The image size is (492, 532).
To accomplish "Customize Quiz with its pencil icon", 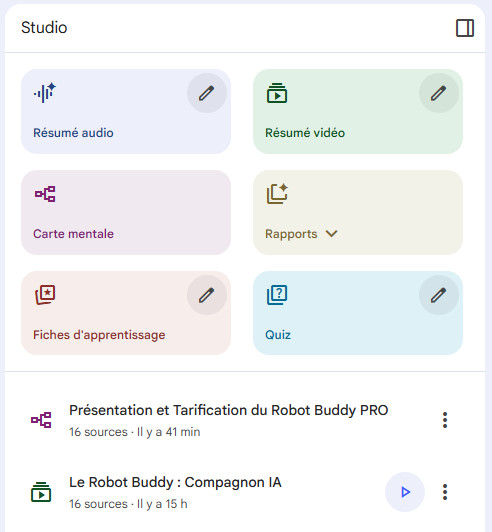I will pos(439,295).
